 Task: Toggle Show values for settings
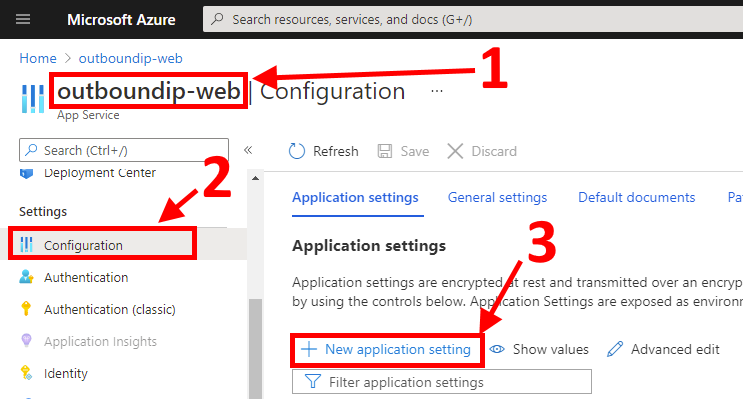pyautogui.click(x=539, y=350)
